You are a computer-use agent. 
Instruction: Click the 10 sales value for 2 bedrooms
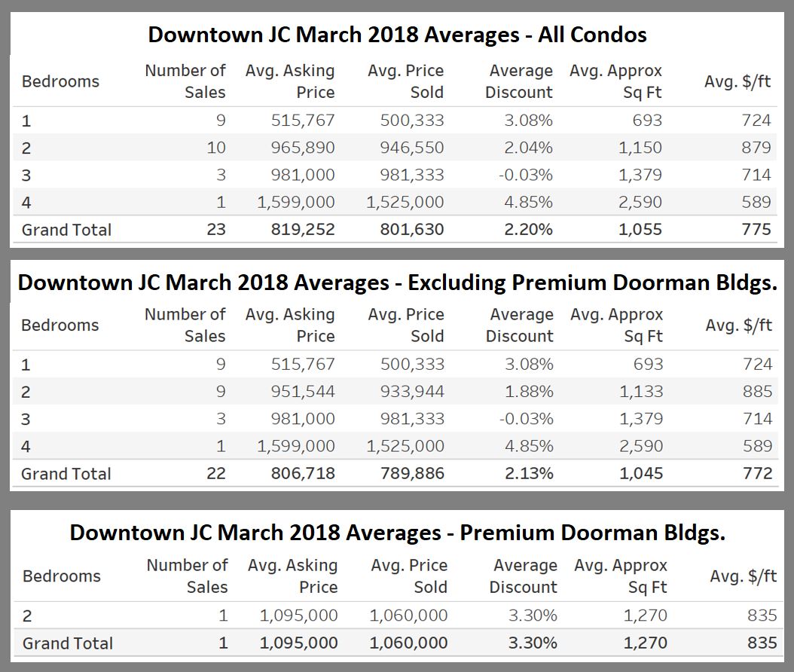point(216,148)
